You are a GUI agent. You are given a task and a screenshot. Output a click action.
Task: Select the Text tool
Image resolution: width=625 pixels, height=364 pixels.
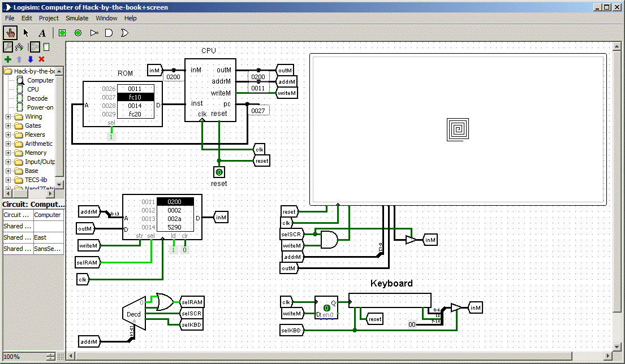(42, 33)
